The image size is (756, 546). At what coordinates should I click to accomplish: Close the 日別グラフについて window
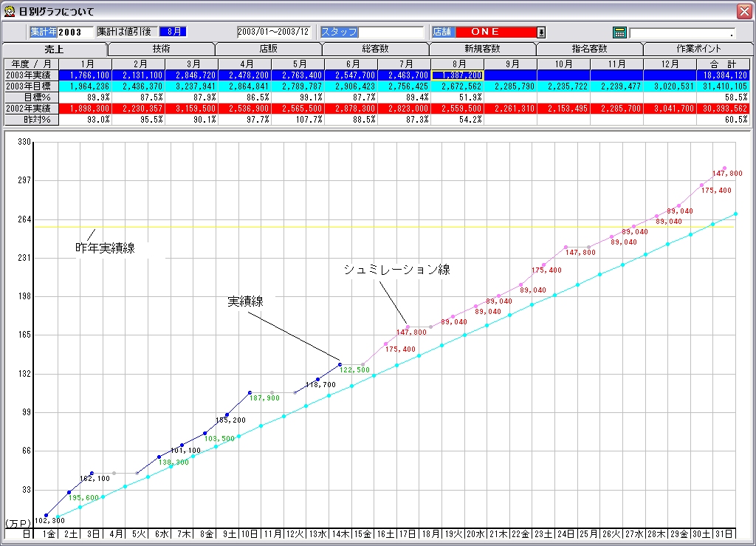point(744,11)
